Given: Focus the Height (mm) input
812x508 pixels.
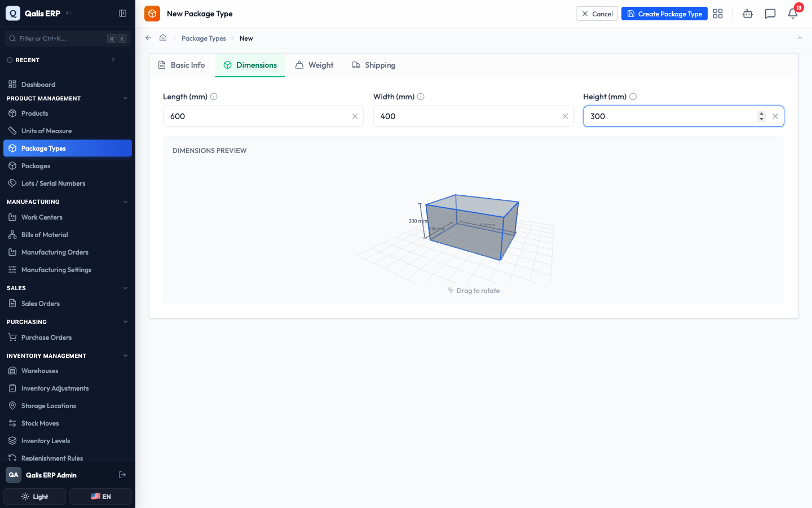Looking at the screenshot, I should (x=683, y=116).
